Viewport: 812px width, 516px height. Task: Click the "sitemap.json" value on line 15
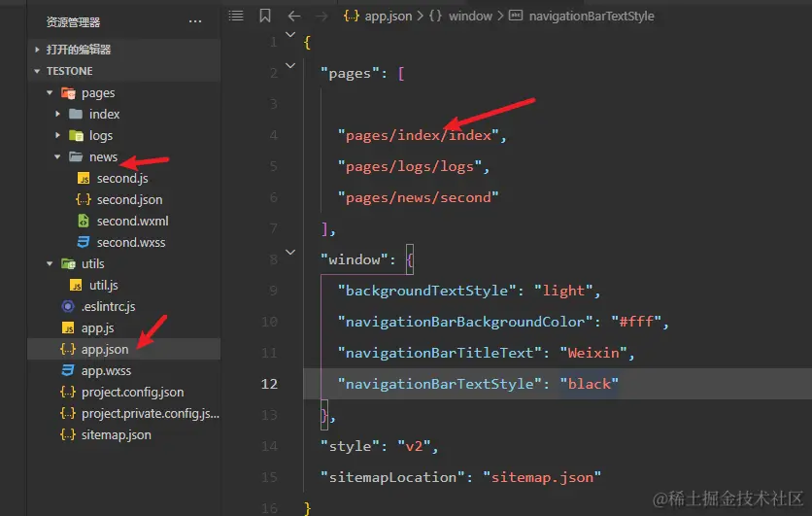[542, 477]
